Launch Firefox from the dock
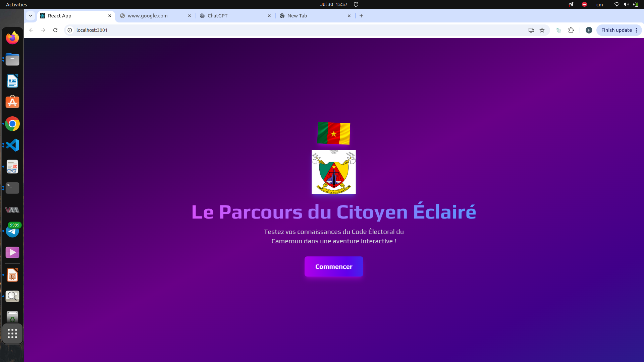644x362 pixels. point(12,38)
